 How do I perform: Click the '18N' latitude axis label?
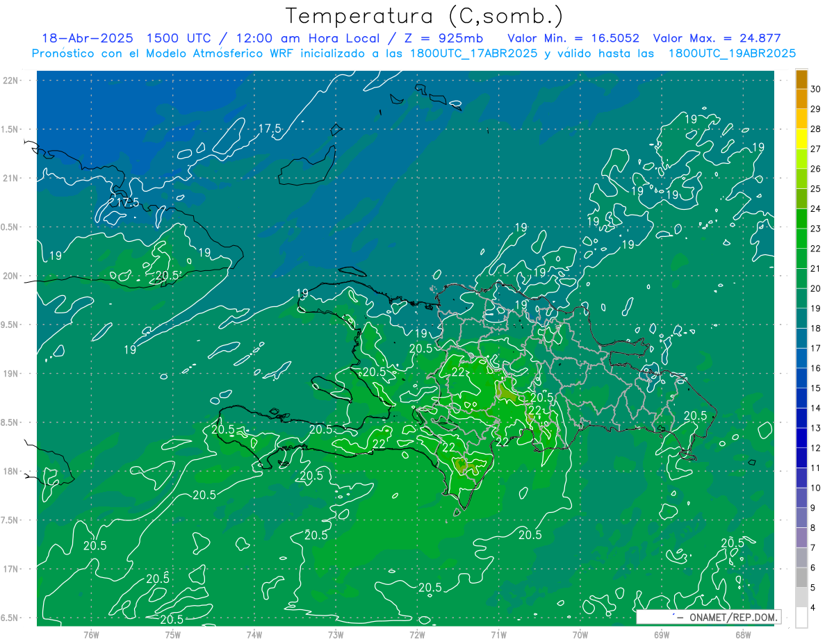click(x=10, y=471)
